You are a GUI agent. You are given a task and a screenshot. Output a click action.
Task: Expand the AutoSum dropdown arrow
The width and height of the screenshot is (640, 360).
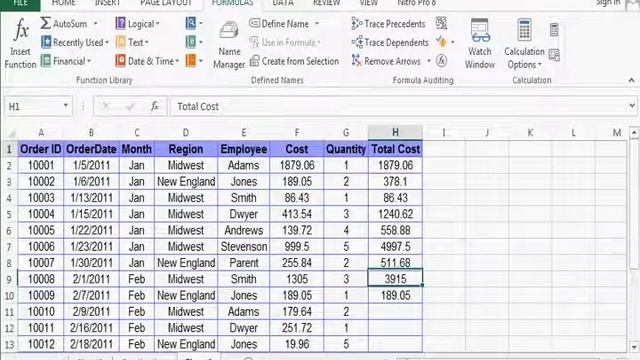tap(95, 24)
